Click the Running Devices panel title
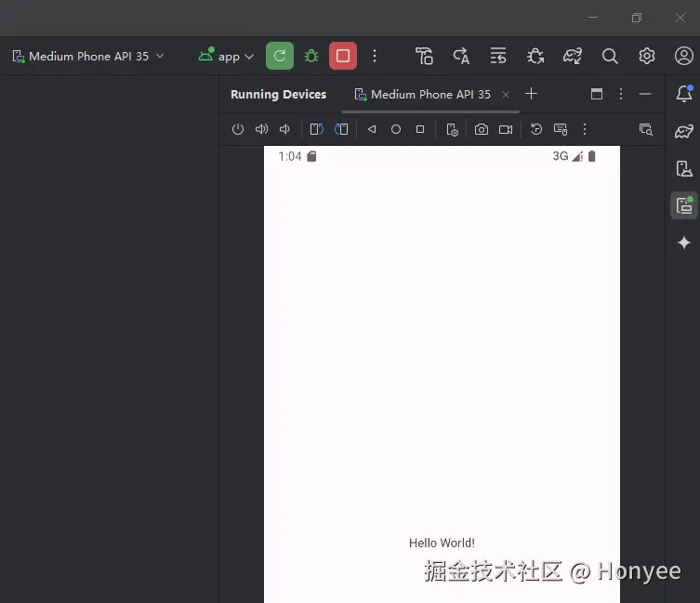 coord(278,95)
